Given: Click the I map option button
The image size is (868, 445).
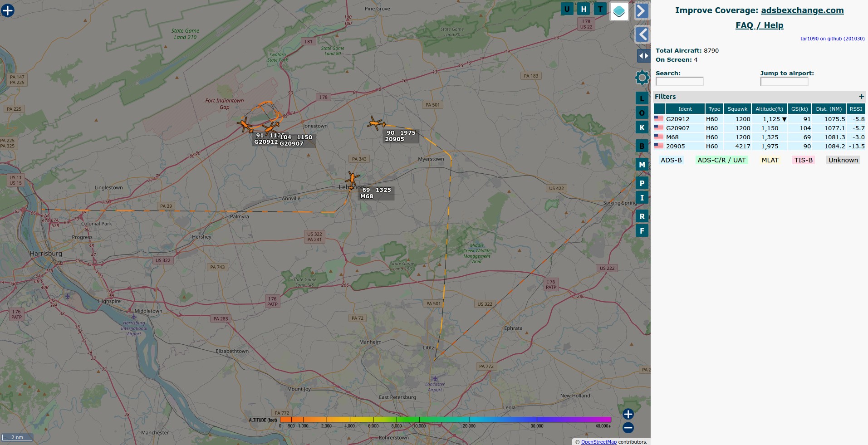Looking at the screenshot, I should tap(642, 198).
